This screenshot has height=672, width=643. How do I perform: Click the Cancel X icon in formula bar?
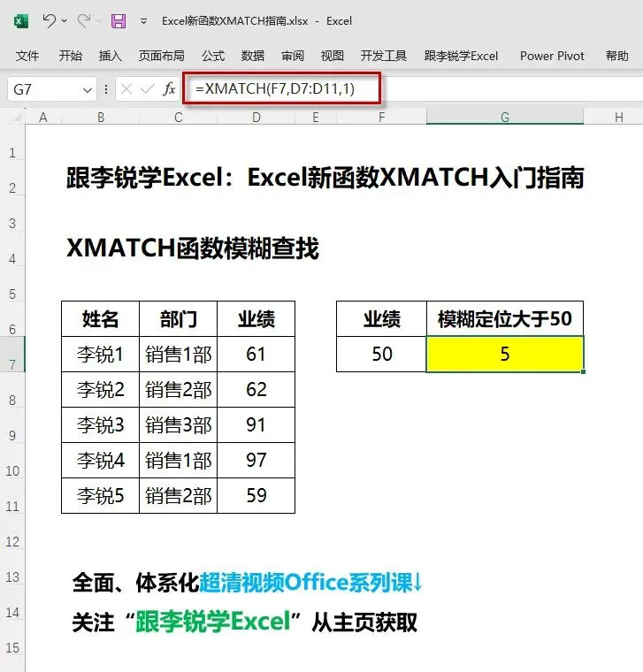126,89
